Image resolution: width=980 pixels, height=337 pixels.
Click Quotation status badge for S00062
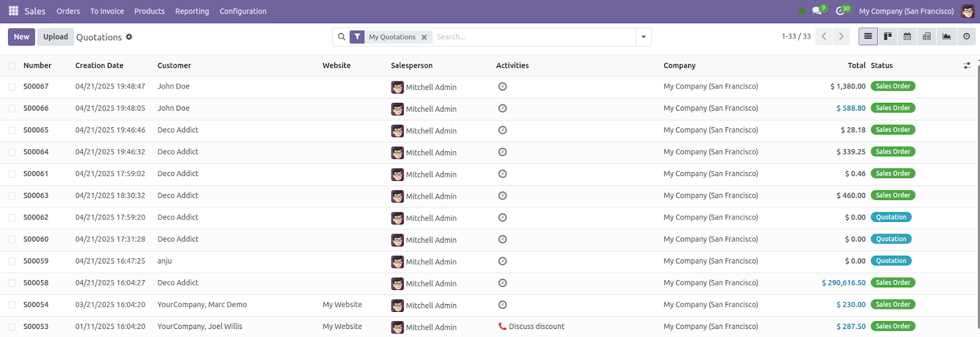coord(891,217)
